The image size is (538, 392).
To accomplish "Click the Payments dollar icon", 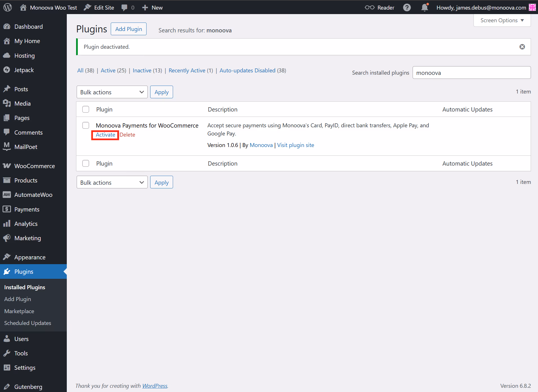I will 7,209.
